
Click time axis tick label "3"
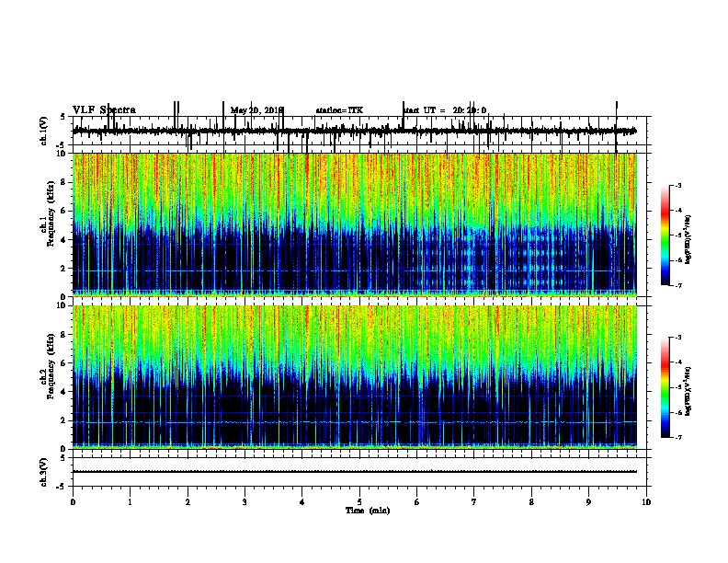[245, 502]
